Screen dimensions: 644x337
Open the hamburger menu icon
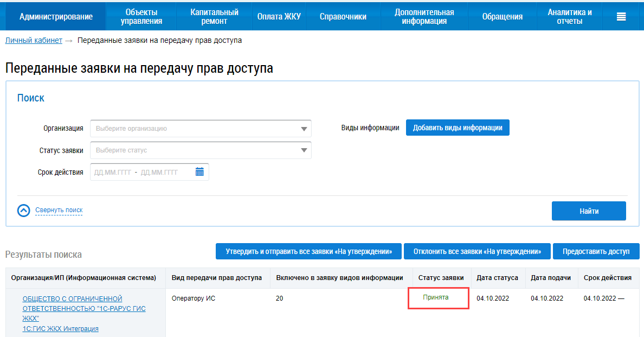[x=621, y=17]
